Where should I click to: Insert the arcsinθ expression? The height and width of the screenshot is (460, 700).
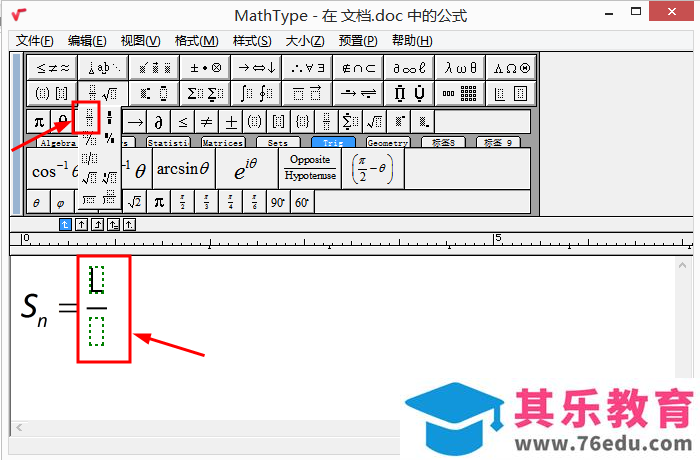coord(183,169)
